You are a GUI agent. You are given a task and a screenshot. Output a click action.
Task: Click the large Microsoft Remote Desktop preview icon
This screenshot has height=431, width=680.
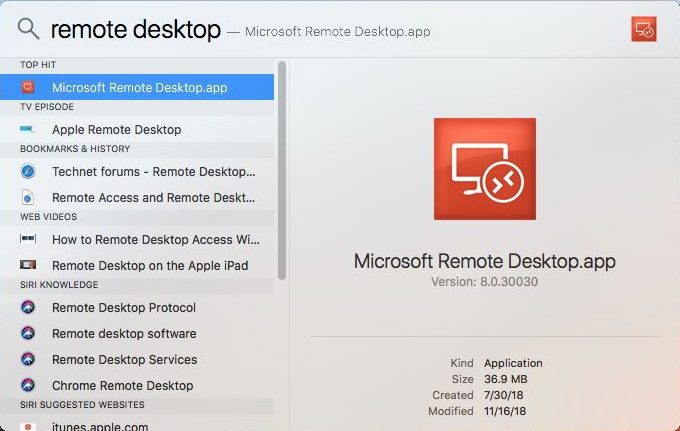coord(484,169)
